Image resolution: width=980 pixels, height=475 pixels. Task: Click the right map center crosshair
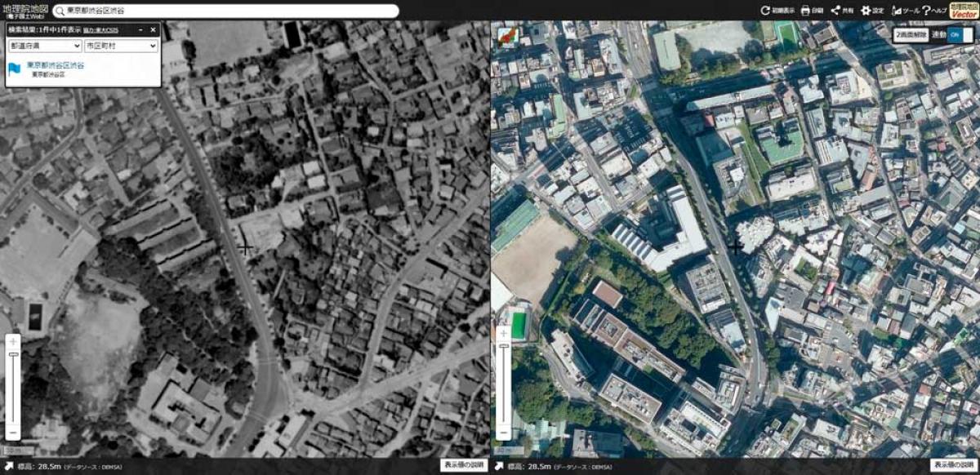point(736,246)
